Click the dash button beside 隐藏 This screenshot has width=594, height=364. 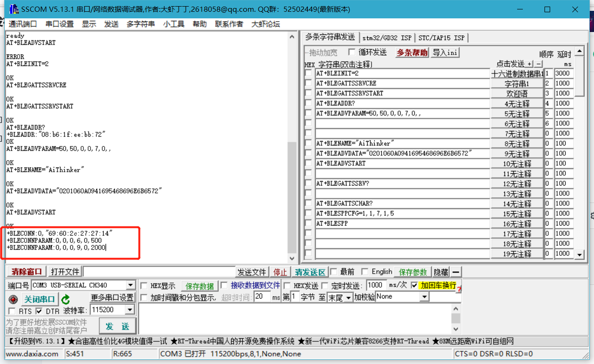[456, 272]
